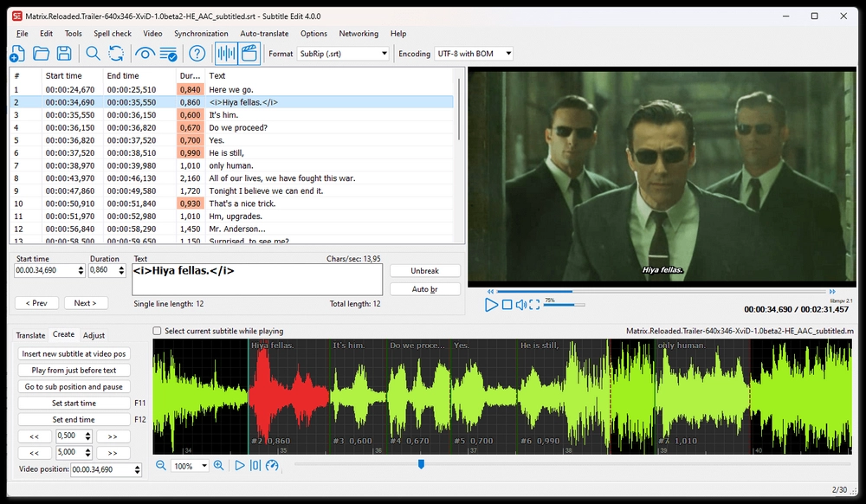Click the New subtitle file icon
This screenshot has height=504, width=866.
click(x=17, y=54)
